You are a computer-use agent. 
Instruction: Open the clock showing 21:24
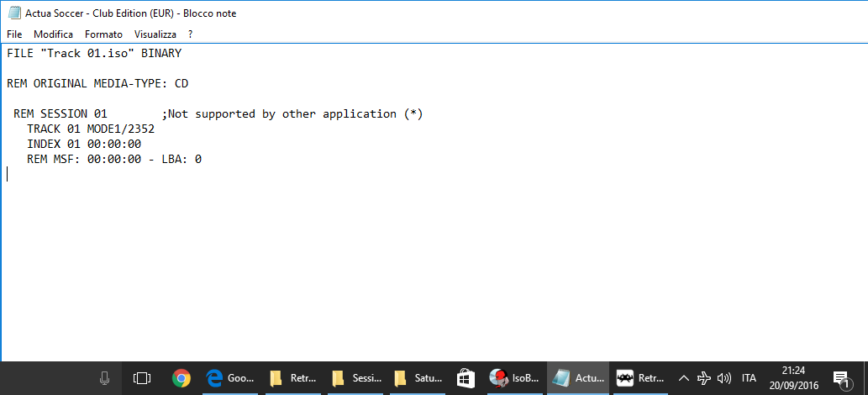pyautogui.click(x=794, y=378)
